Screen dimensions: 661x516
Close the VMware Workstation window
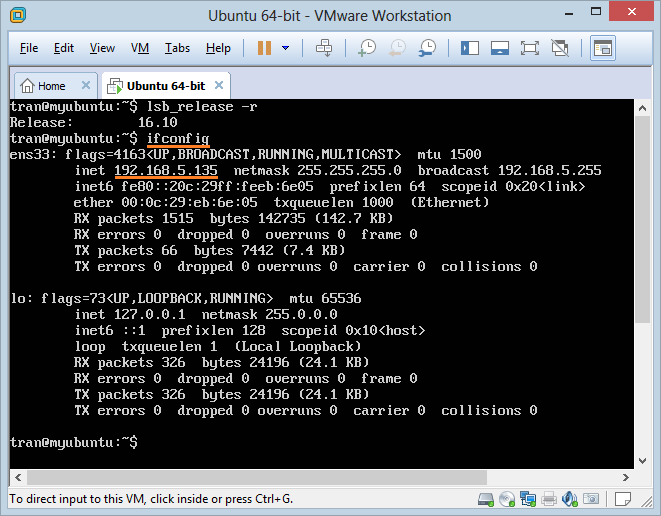(631, 12)
